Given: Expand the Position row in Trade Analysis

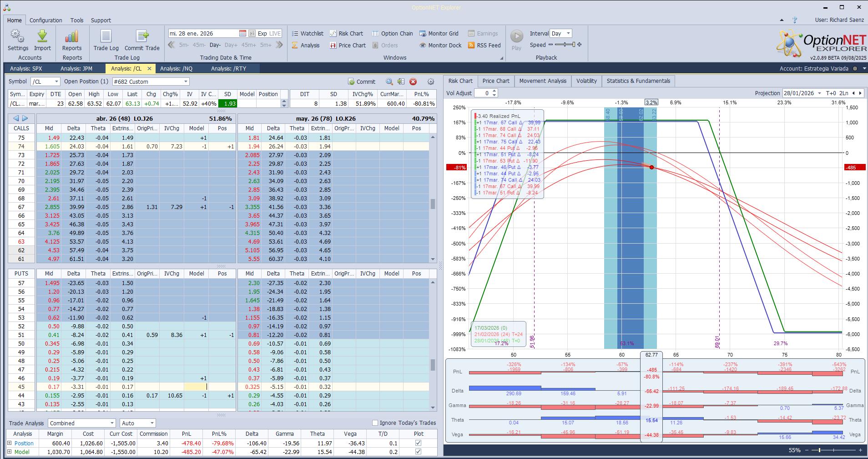Looking at the screenshot, I should coord(10,443).
